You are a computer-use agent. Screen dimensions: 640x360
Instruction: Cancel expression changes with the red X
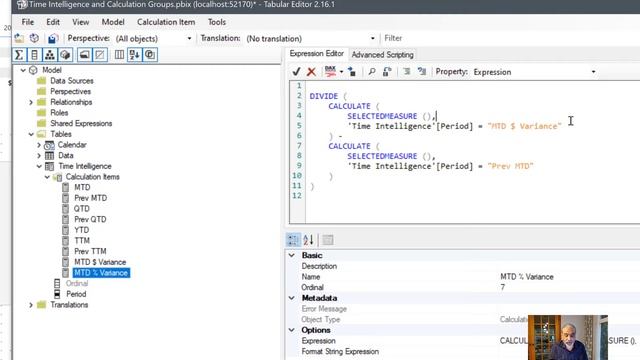coord(311,72)
